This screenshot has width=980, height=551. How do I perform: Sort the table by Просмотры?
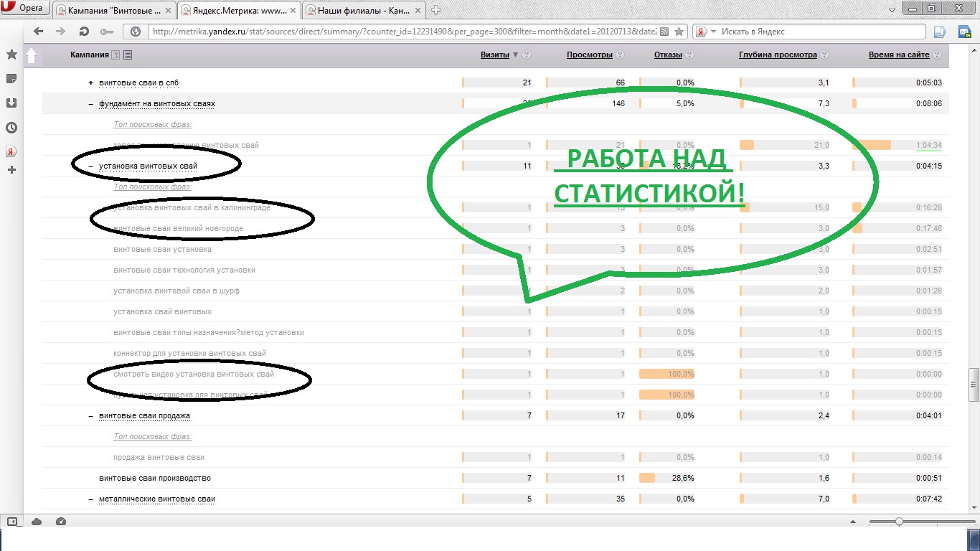coord(590,55)
